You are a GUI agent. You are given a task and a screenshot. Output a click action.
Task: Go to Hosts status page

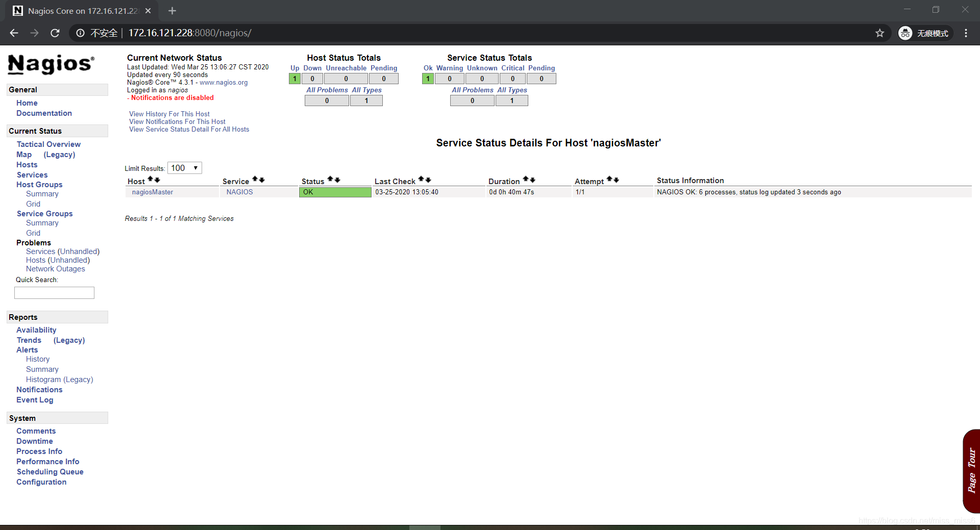point(27,165)
